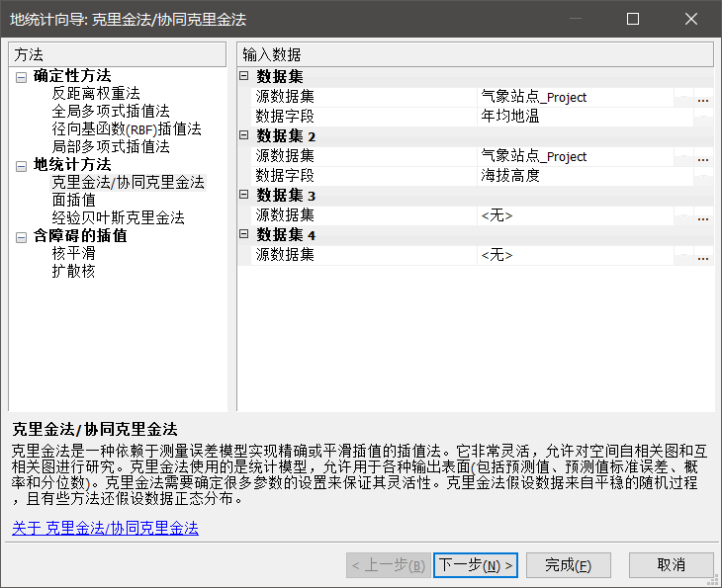Open source dataset dropdown for 数据集
This screenshot has width=722, height=588.
pyautogui.click(x=683, y=98)
